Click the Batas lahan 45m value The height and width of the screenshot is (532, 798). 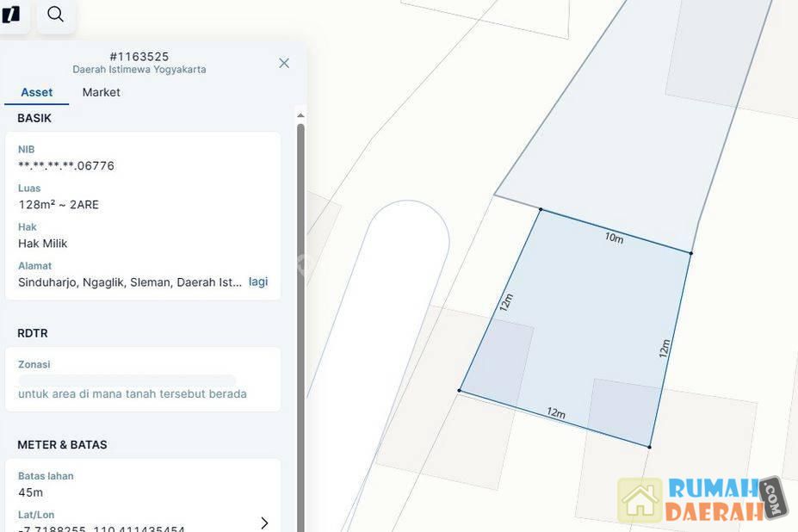point(31,492)
